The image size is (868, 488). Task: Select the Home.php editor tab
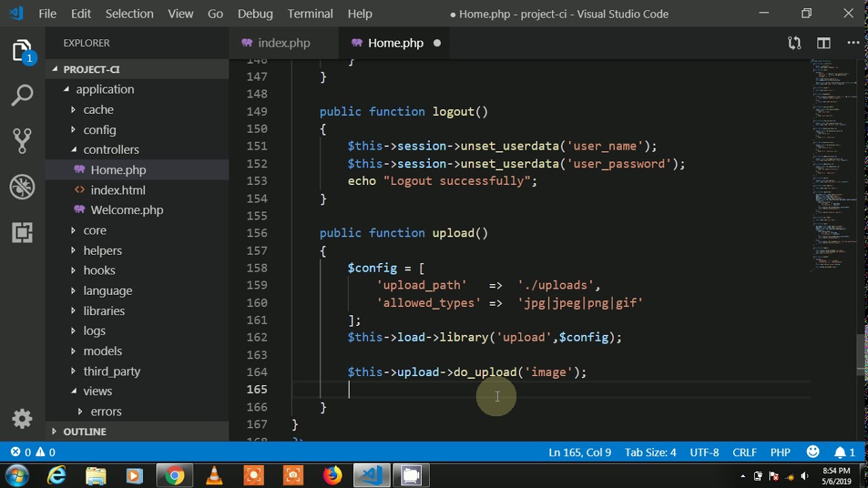395,43
